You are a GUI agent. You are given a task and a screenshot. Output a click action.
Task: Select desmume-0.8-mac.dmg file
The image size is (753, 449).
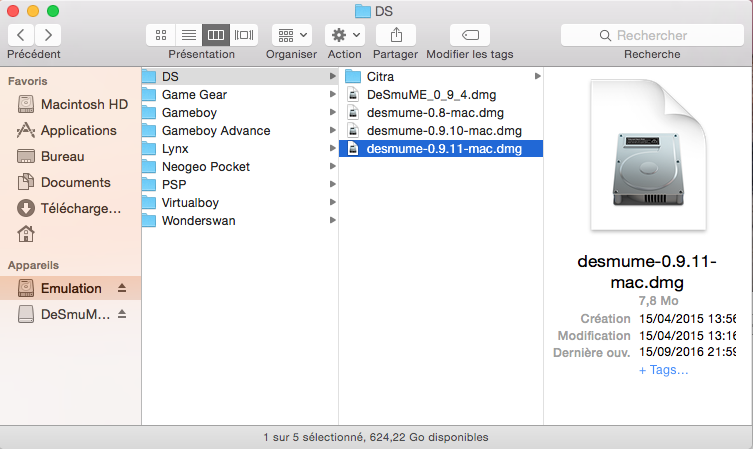coord(441,112)
